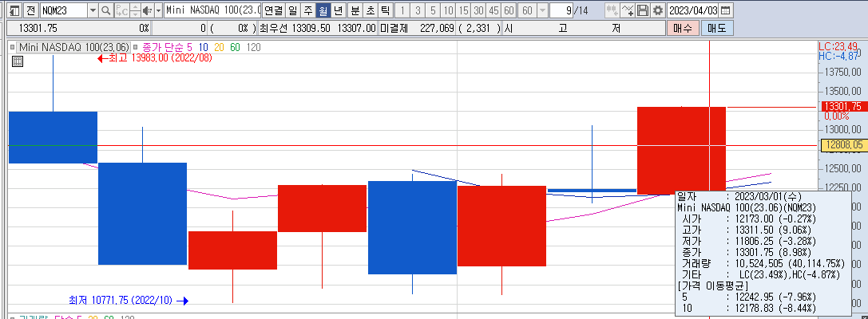Click the first blue candle below 최고 label
868x319 pixels.
[x=54, y=137]
